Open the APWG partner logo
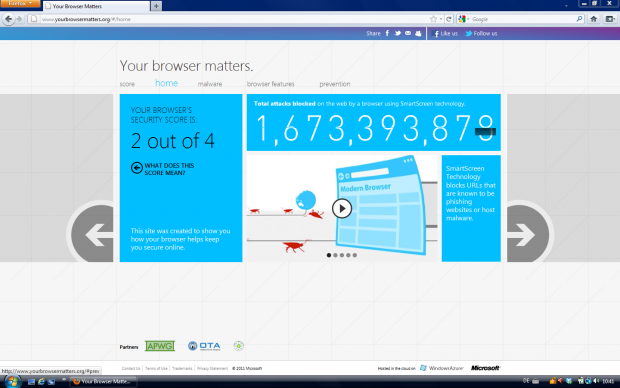The height and width of the screenshot is (388, 620). [160, 346]
